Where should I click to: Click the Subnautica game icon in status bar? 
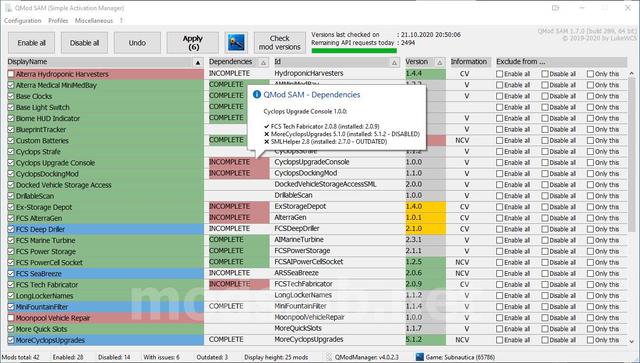420,357
